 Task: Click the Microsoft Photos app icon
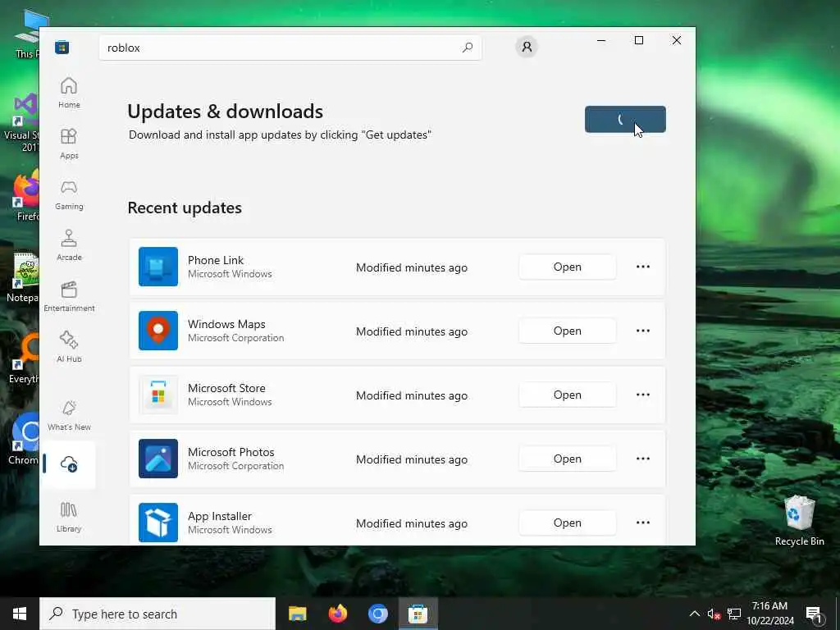[158, 459]
